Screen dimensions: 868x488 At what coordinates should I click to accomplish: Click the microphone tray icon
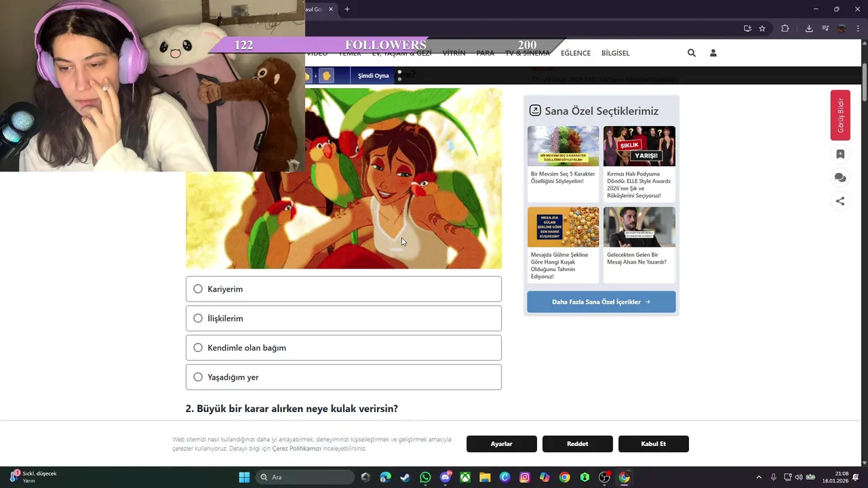(773, 477)
